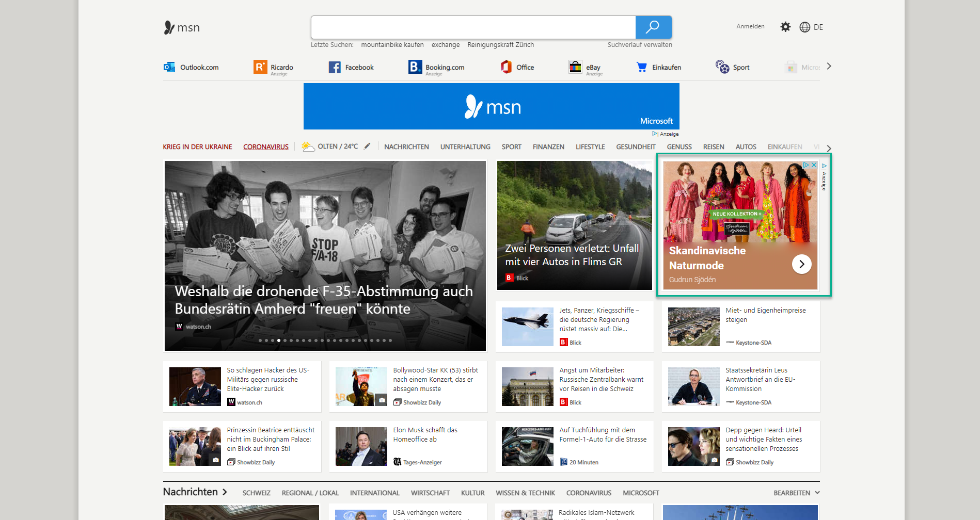Select the GESUNDHEIT category tab
Viewport: 980px width, 520px height.
[x=636, y=147]
